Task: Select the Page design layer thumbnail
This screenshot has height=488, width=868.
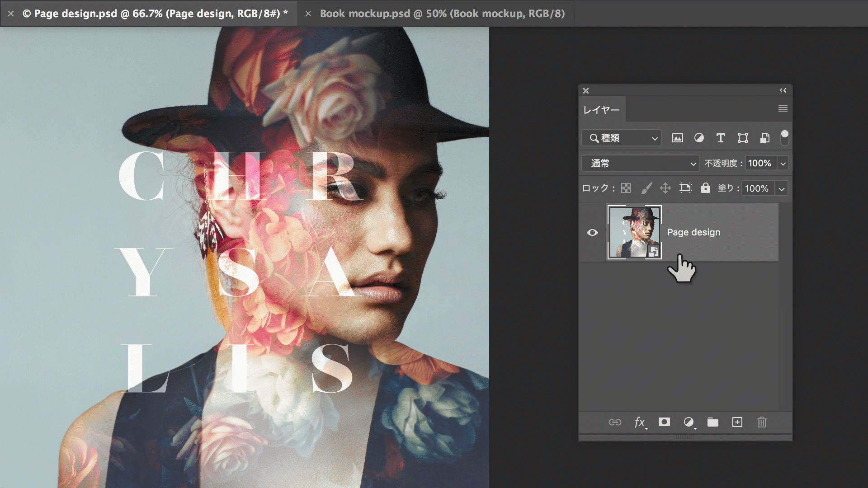Action: pyautogui.click(x=634, y=232)
